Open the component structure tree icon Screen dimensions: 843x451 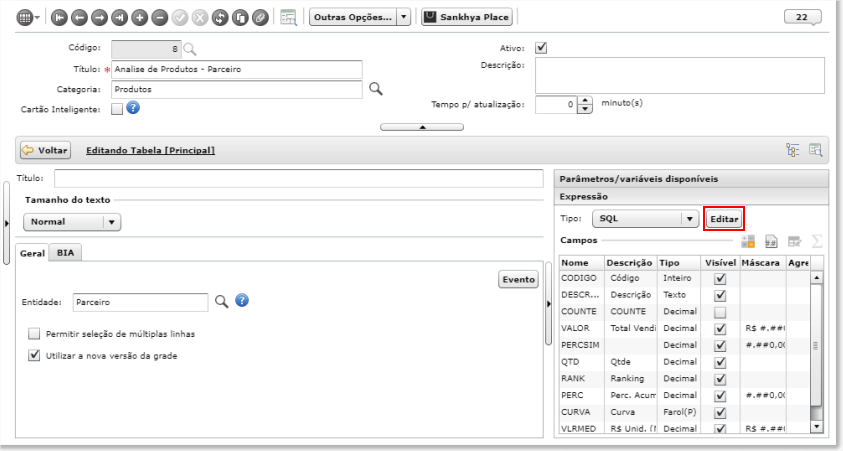click(793, 150)
